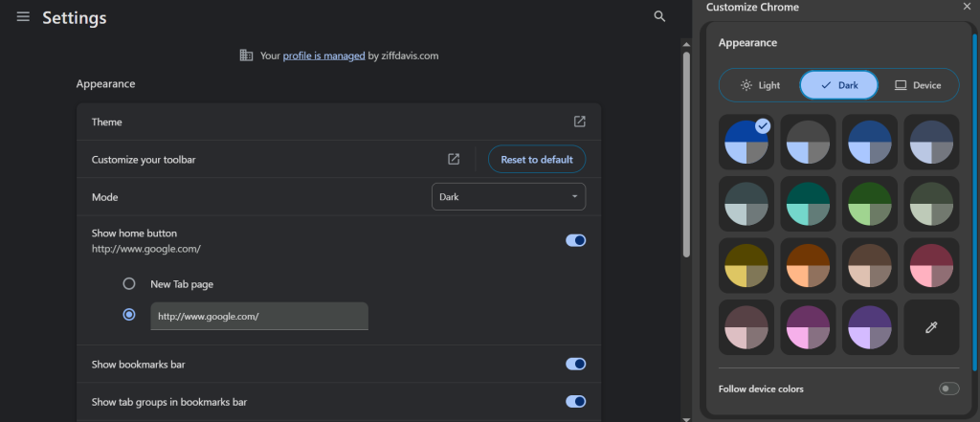980x422 pixels.
Task: Select the checked default blue swatch
Action: pyautogui.click(x=746, y=142)
